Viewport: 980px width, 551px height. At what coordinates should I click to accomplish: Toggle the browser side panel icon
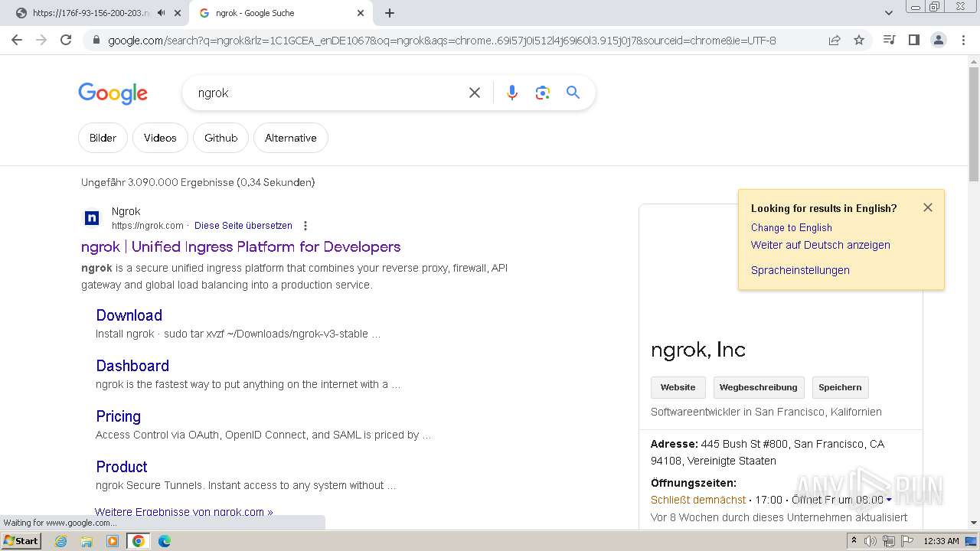(913, 40)
